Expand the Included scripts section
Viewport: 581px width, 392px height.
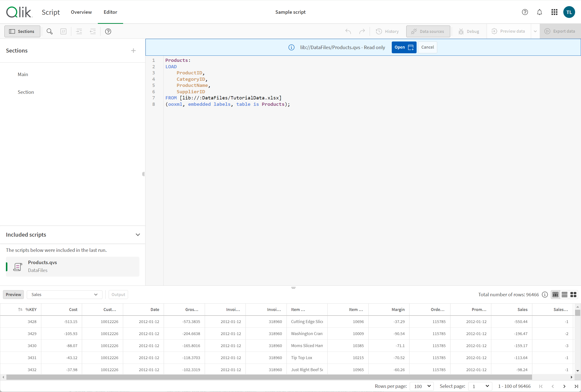(137, 234)
